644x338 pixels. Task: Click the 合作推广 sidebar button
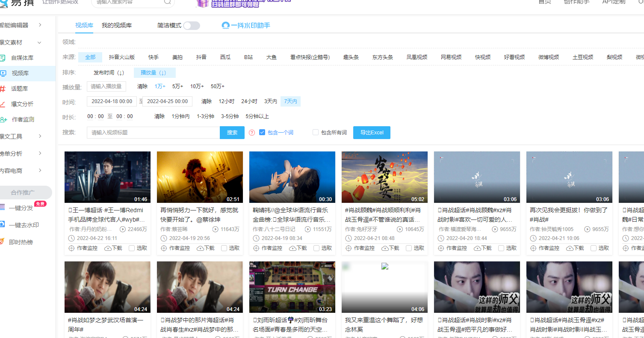click(26, 192)
